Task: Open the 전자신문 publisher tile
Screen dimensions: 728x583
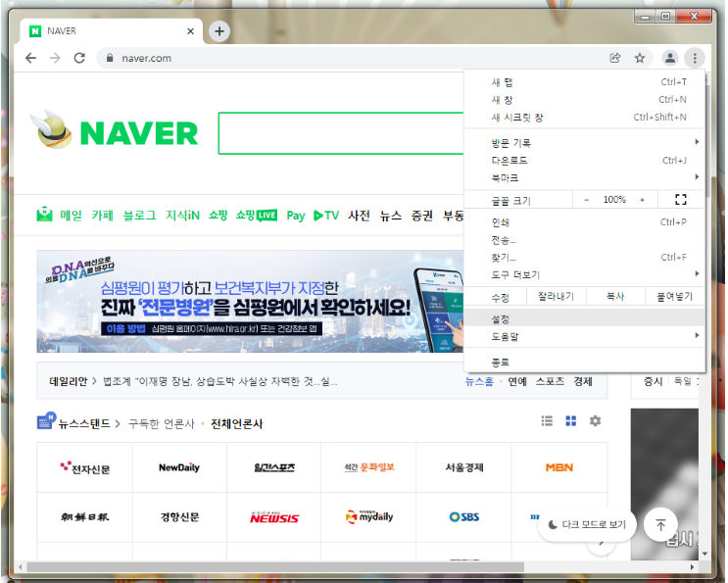Action: [85, 468]
